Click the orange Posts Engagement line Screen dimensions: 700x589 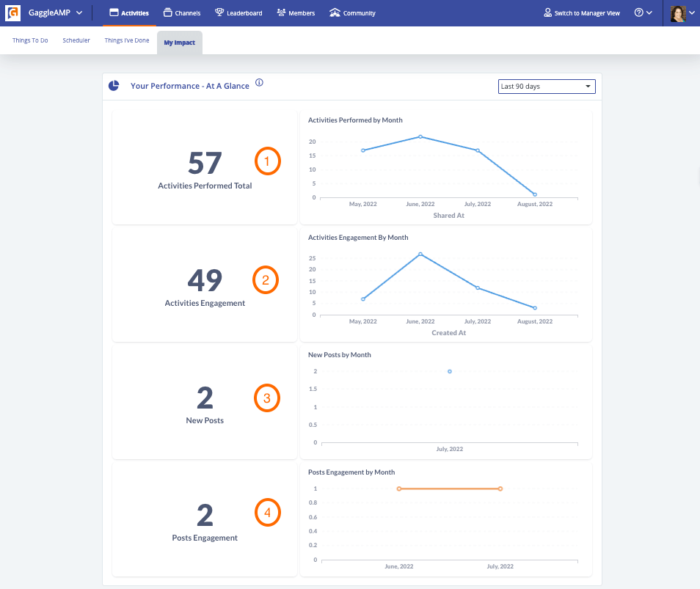tap(450, 489)
